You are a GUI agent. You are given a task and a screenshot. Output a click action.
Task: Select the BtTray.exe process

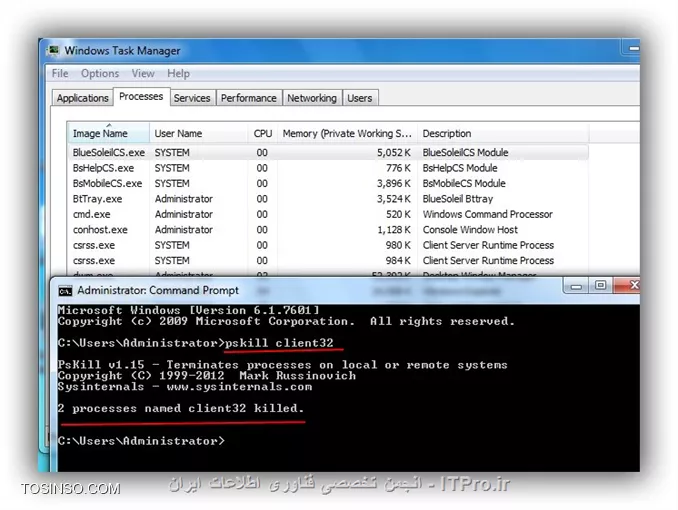pyautogui.click(x=328, y=199)
